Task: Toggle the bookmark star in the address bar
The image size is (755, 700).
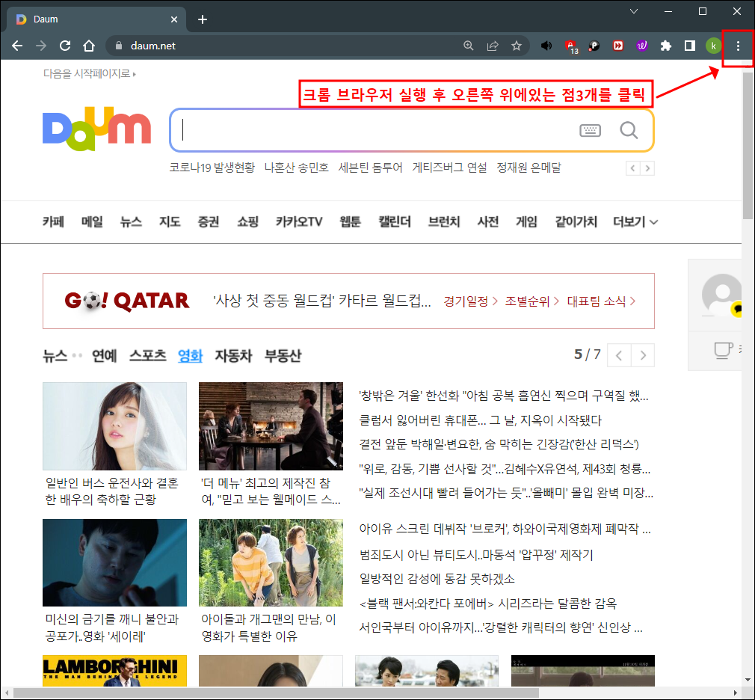Action: 517,46
